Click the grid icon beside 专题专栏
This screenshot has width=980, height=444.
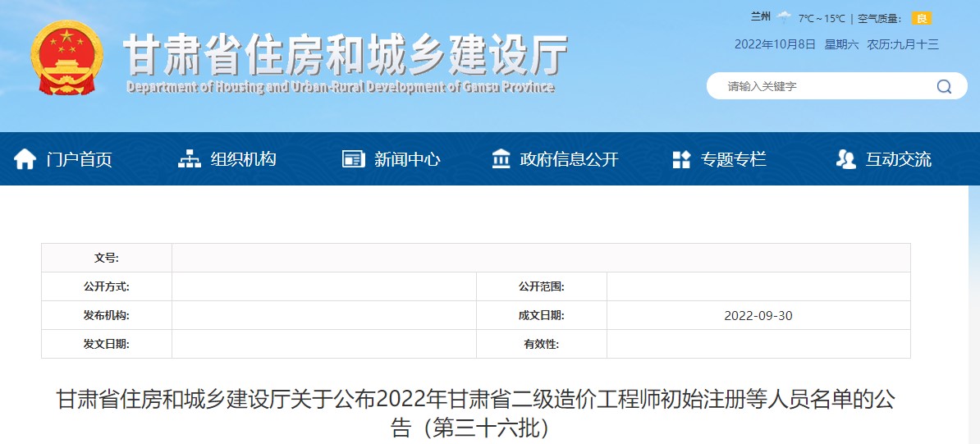coord(681,159)
